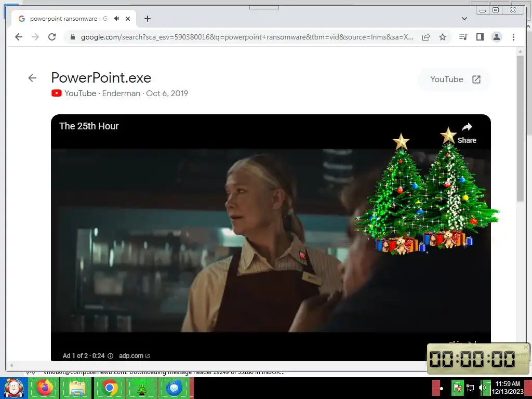Click the 00:00:00 stopwatch display

(472, 360)
